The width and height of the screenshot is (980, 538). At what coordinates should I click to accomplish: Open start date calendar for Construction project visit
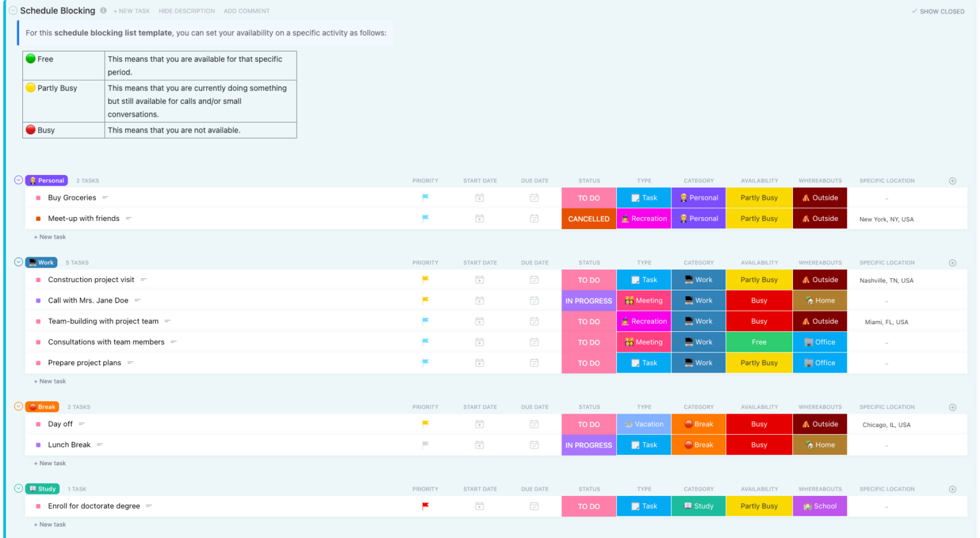479,280
